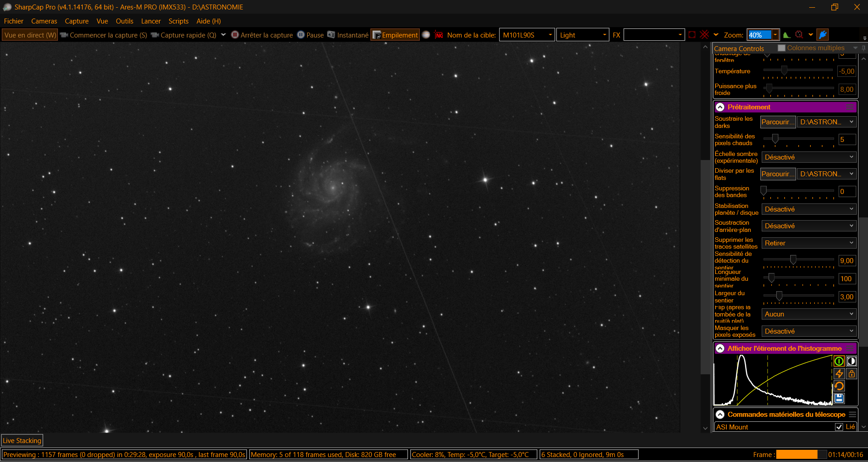Switch to the Live Stacking tab

pos(22,441)
